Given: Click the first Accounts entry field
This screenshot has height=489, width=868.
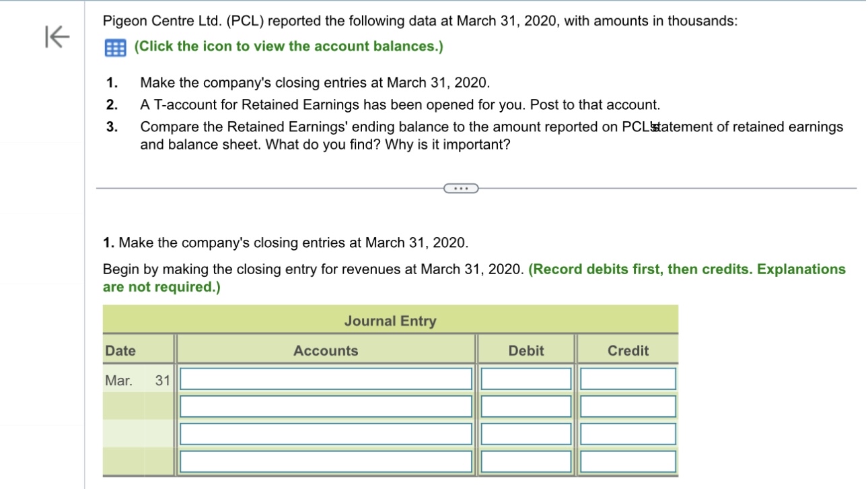Looking at the screenshot, I should (326, 378).
